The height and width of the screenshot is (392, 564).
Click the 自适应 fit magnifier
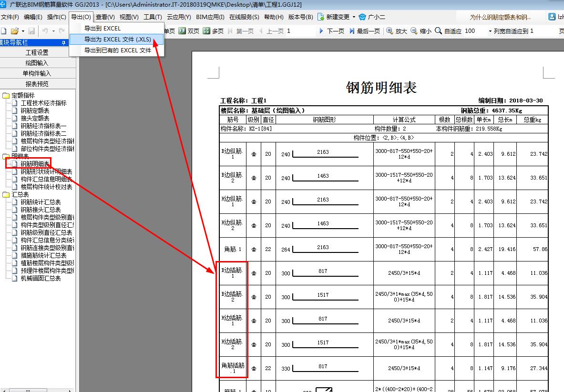438,31
